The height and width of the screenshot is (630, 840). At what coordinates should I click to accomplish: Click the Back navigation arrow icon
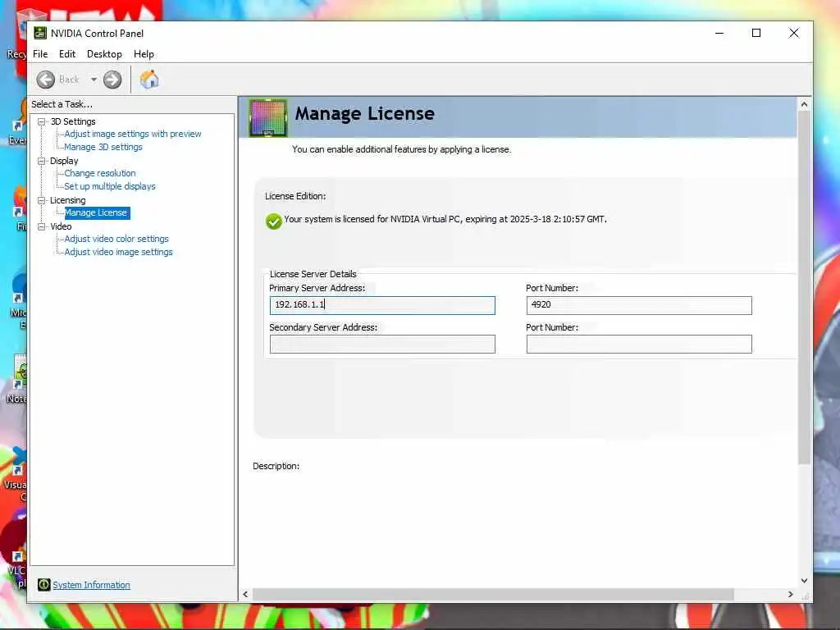pos(46,80)
